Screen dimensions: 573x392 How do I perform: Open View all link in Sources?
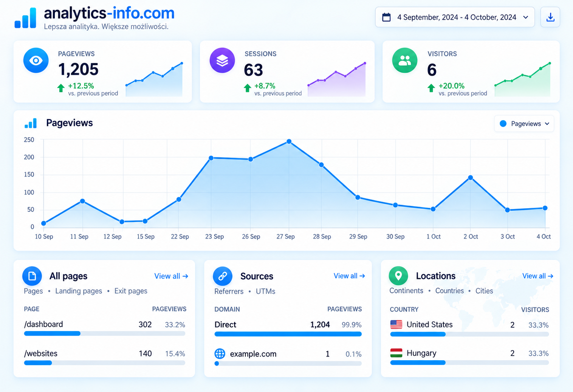(x=349, y=276)
